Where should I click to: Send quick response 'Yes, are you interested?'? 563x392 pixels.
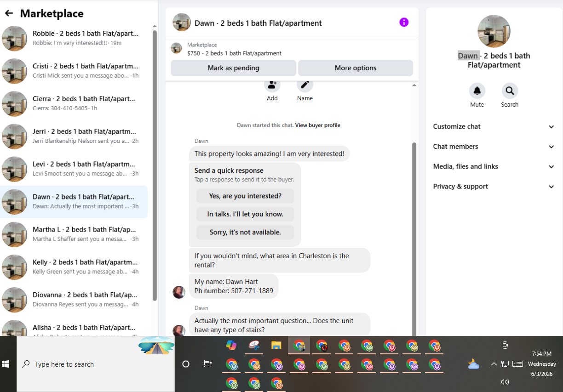click(x=245, y=196)
